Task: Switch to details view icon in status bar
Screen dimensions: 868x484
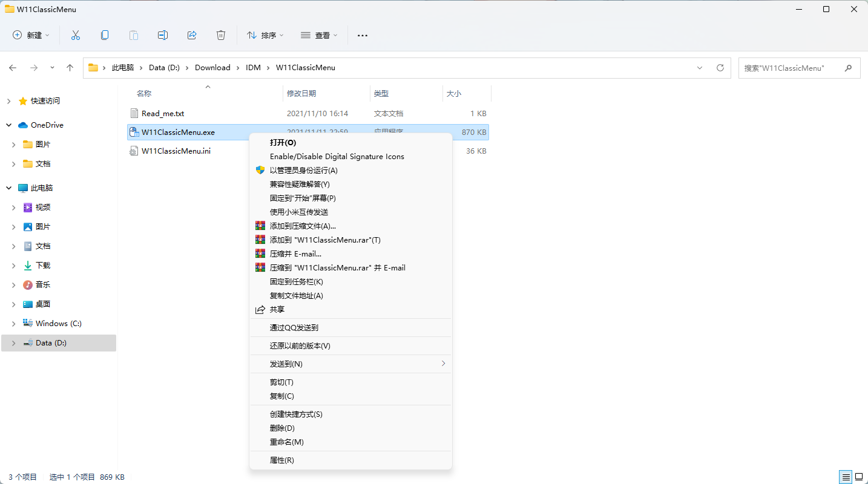Action: point(846,477)
